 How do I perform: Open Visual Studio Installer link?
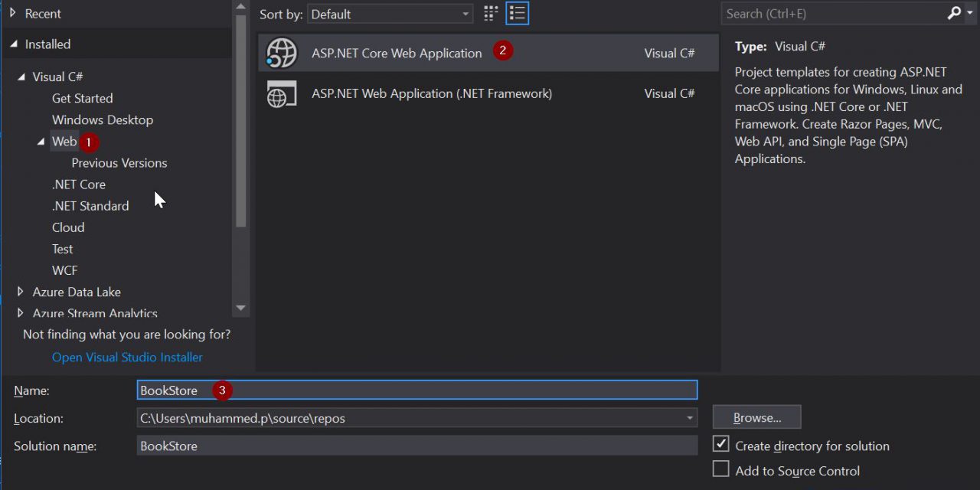[127, 358]
